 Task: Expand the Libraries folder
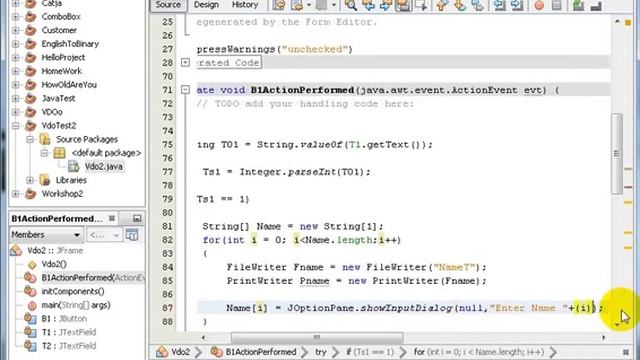(30, 180)
